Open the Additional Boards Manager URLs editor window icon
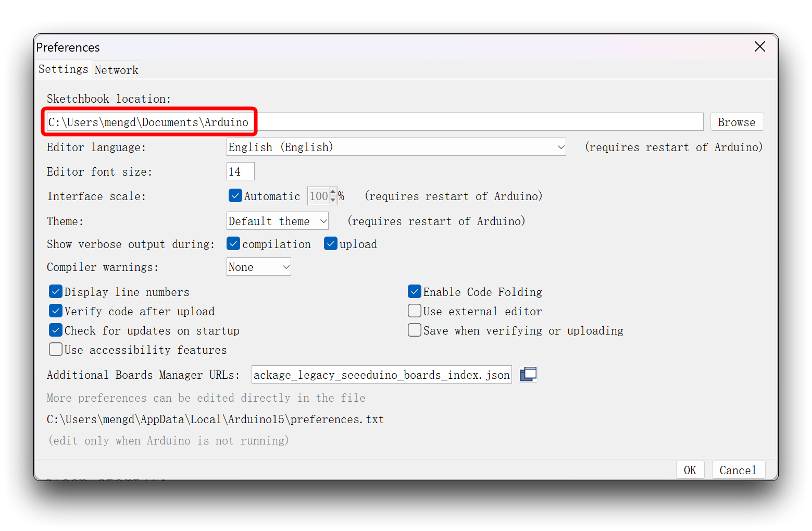The width and height of the screenshot is (812, 531). (x=528, y=374)
